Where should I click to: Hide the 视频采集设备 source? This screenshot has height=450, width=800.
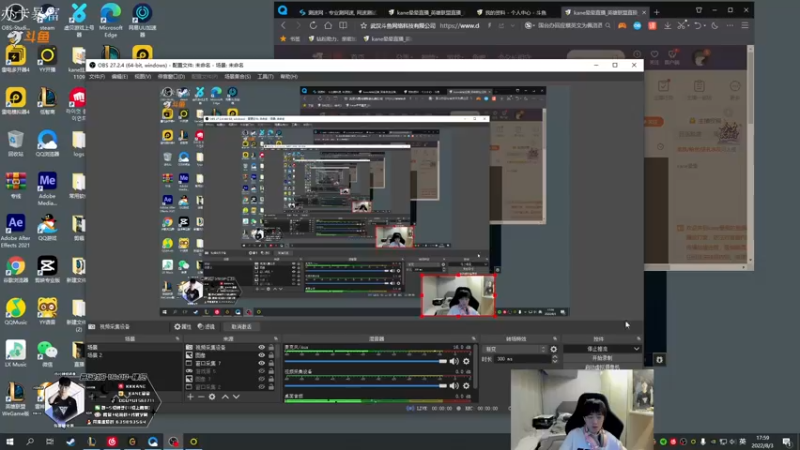tap(262, 347)
